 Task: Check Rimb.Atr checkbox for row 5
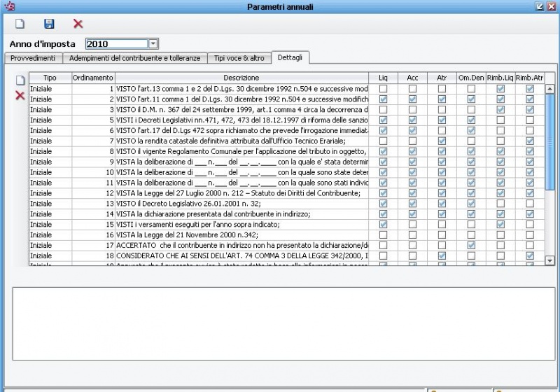coord(530,120)
